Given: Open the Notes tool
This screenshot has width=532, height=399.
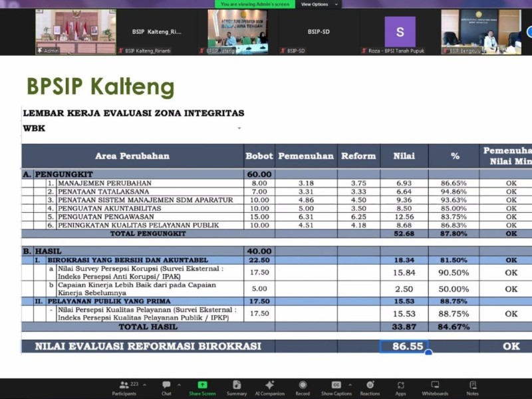Looking at the screenshot, I should click(472, 386).
